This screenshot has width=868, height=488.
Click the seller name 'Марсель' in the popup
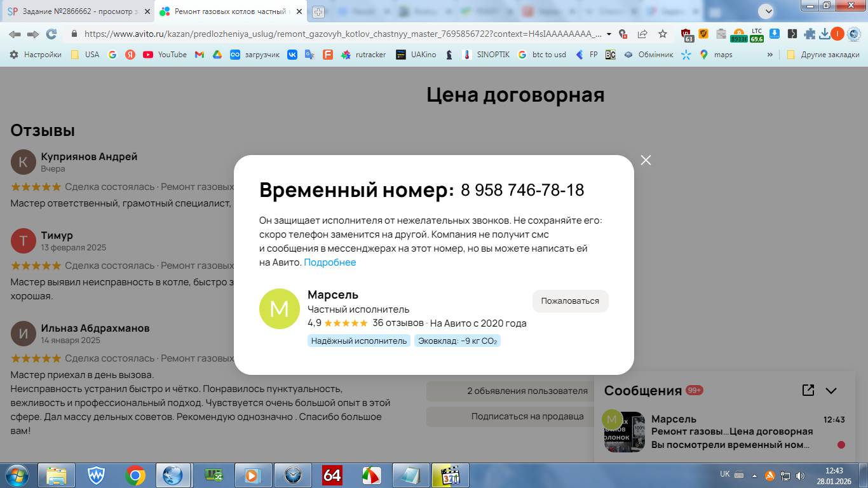(333, 295)
